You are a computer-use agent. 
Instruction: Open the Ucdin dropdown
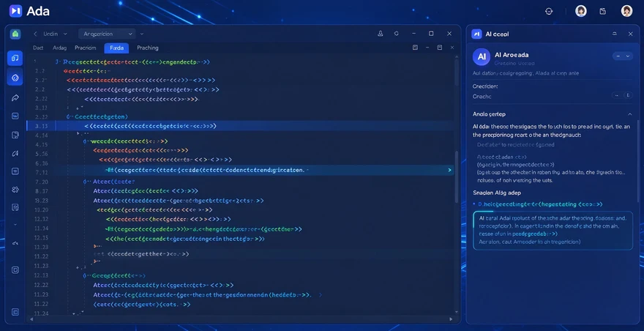point(56,34)
